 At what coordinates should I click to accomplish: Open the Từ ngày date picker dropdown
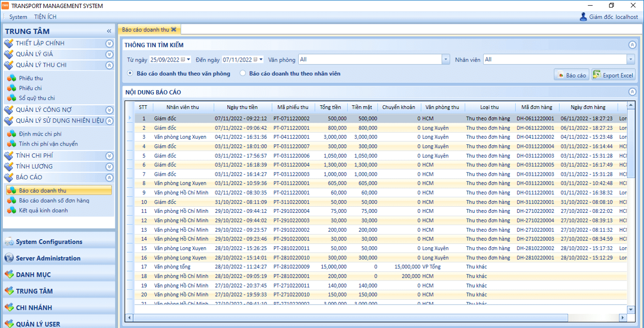tap(189, 60)
